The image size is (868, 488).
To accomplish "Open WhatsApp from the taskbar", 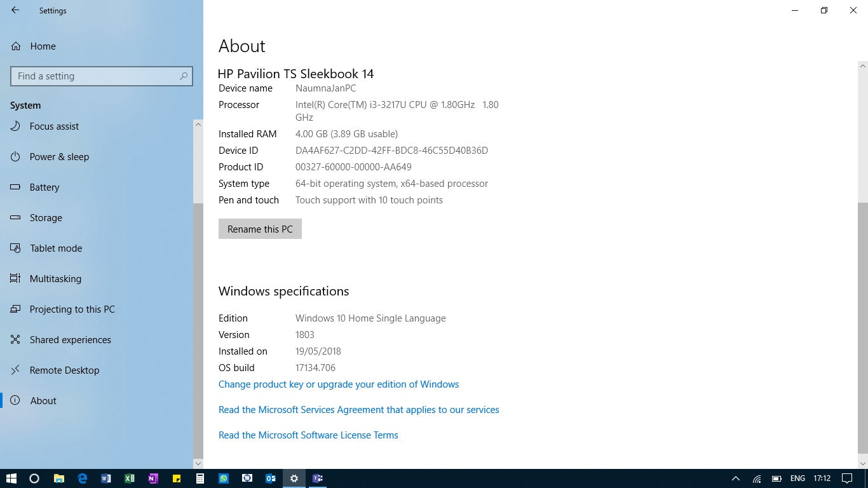I will 224,478.
